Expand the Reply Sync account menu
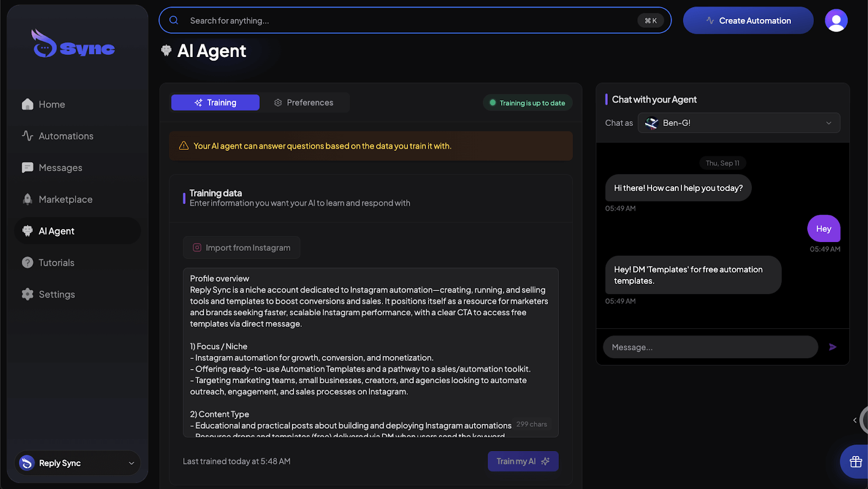 [x=76, y=463]
